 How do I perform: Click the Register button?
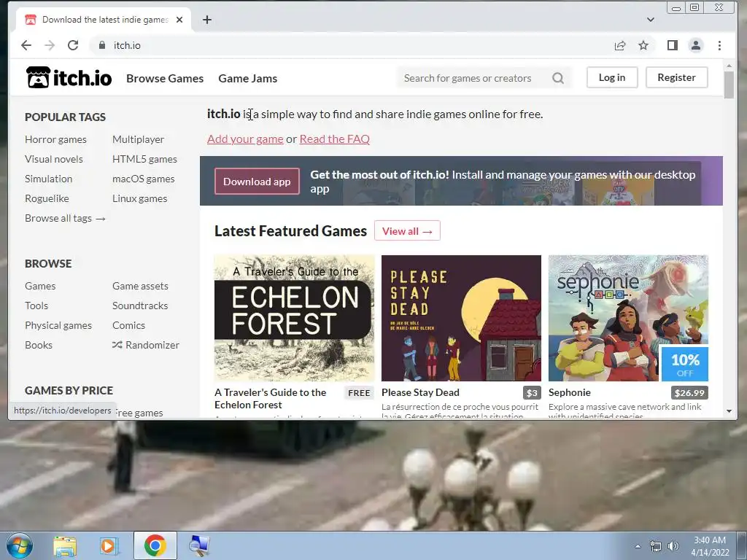pos(676,77)
